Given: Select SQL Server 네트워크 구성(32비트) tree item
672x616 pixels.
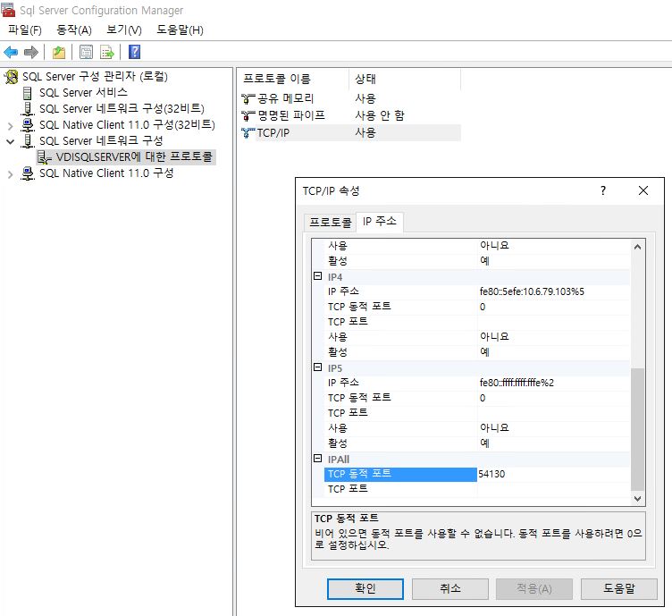Looking at the screenshot, I should click(122, 109).
